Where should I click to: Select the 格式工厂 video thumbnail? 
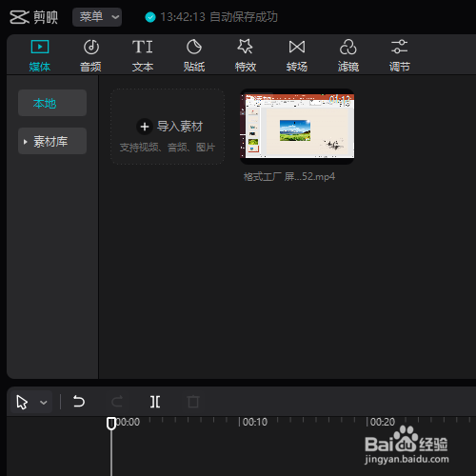297,127
